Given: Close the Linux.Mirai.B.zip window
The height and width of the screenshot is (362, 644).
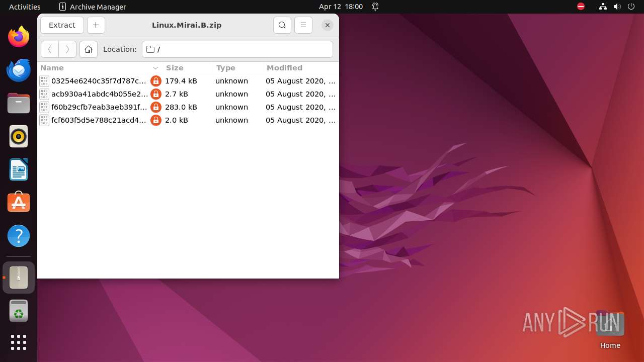Looking at the screenshot, I should click(328, 25).
